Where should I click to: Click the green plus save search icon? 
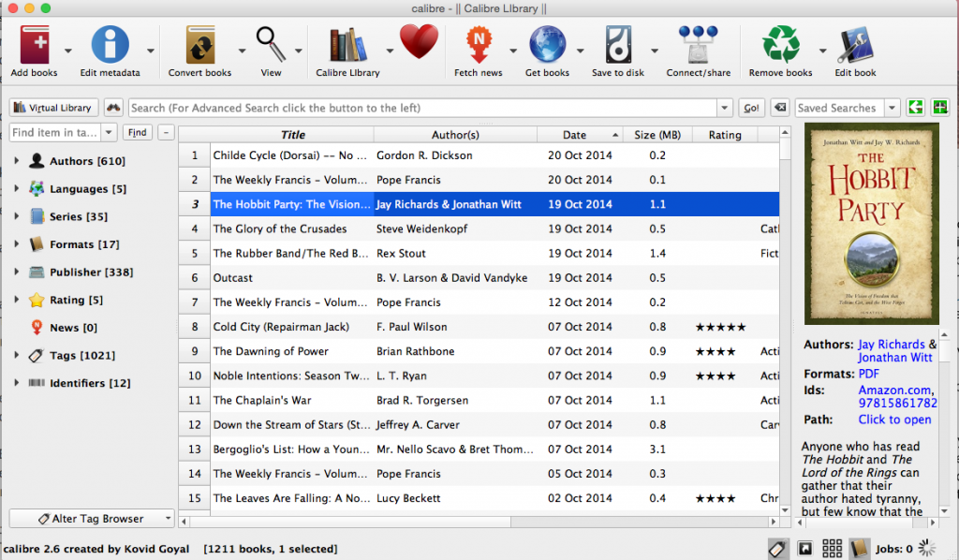tap(940, 108)
